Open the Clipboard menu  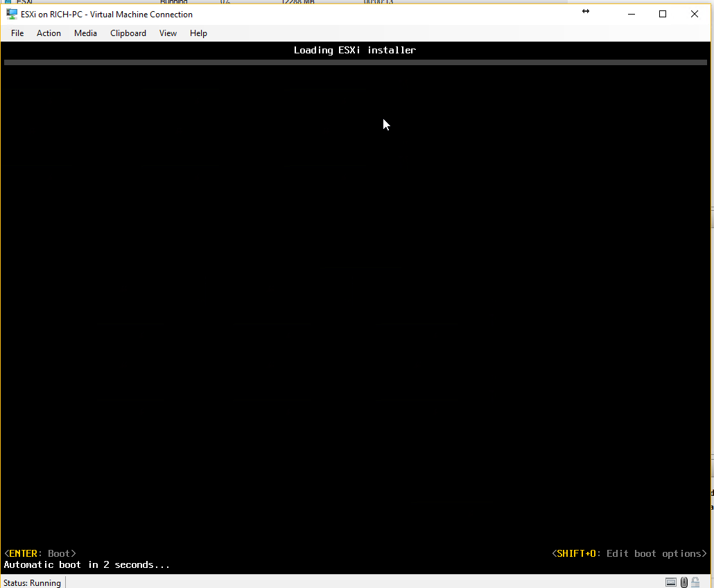pyautogui.click(x=128, y=33)
